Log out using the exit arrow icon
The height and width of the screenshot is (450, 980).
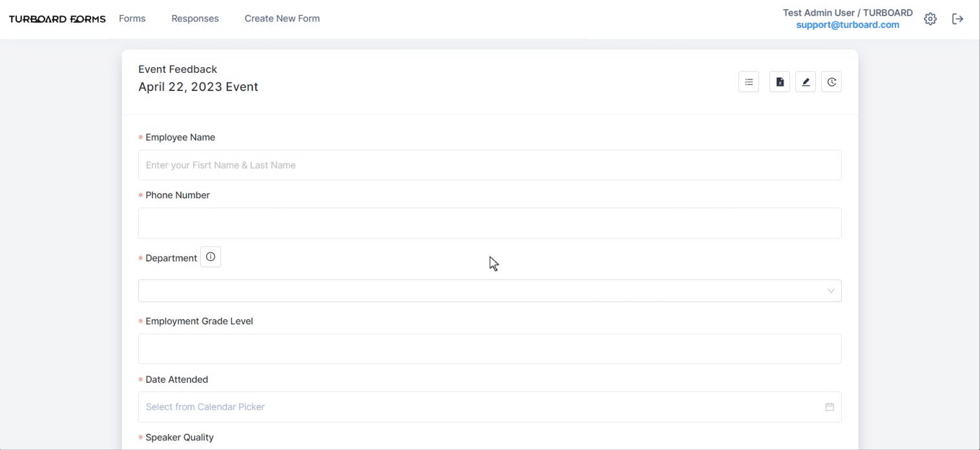click(958, 19)
